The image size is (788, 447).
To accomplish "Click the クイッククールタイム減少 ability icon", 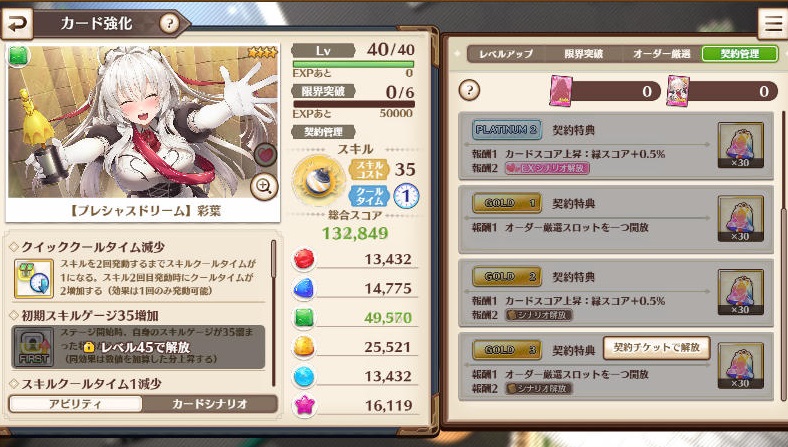I will [33, 278].
